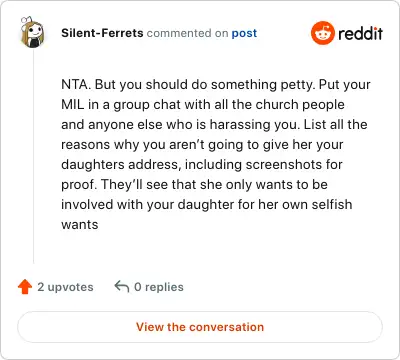Viewport: 400px width, 360px height.
Task: Click the "daughters address, including screenshots" line
Action: tap(202, 165)
